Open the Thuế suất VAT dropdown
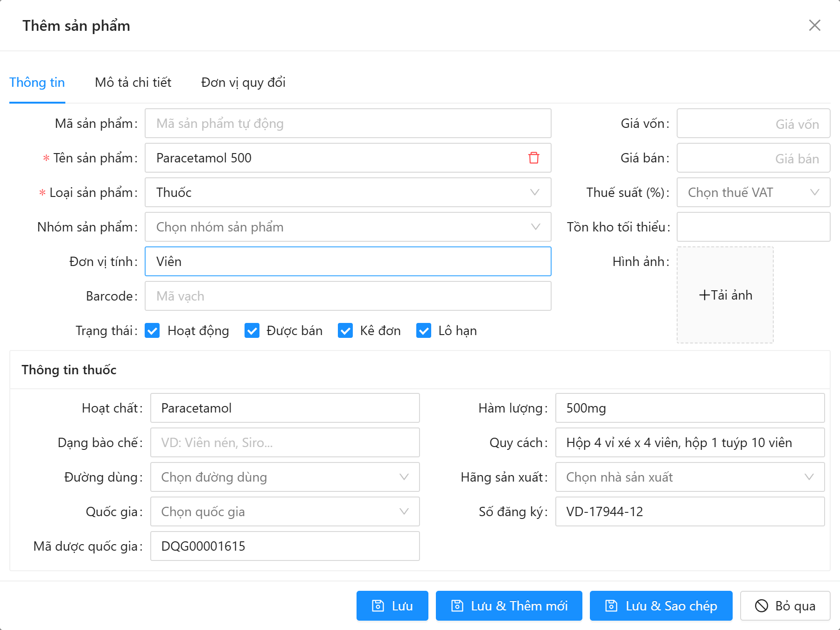The image size is (840, 630). click(x=753, y=192)
